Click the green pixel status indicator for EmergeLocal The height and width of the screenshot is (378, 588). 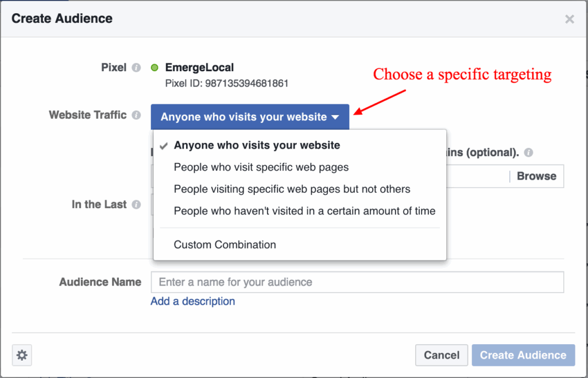coord(154,67)
